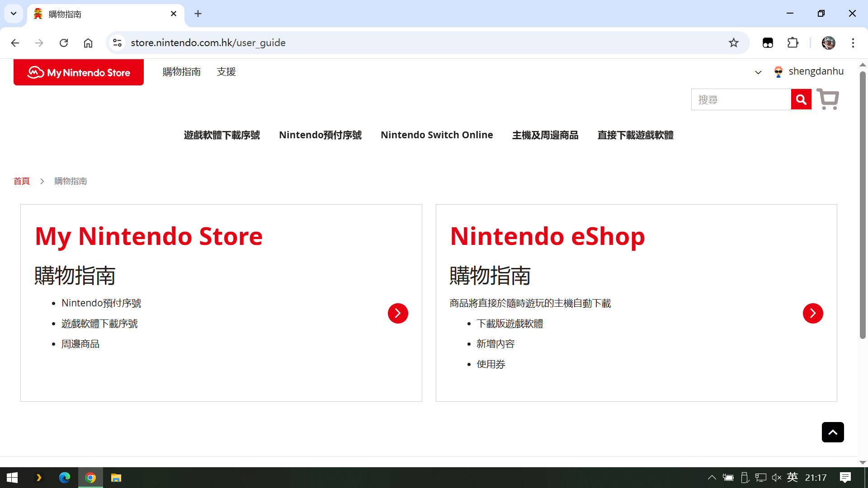Open the Chrome three-dot menu
This screenshot has width=868, height=488.
[x=853, y=42]
